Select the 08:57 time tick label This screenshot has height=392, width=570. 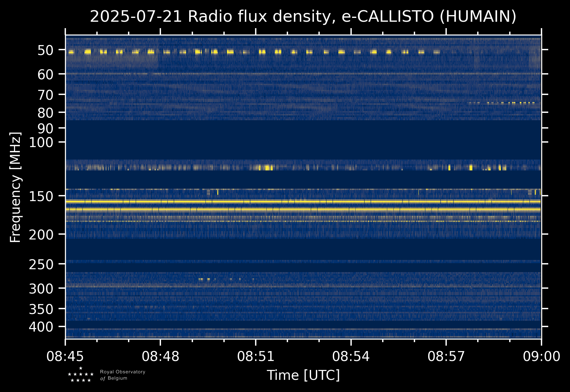446,357
